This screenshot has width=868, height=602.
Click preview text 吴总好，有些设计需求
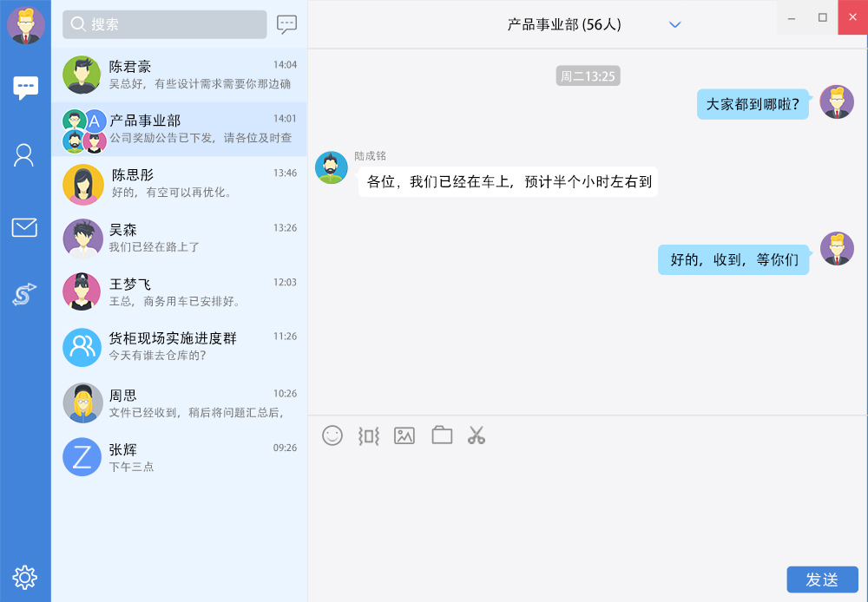(x=200, y=83)
